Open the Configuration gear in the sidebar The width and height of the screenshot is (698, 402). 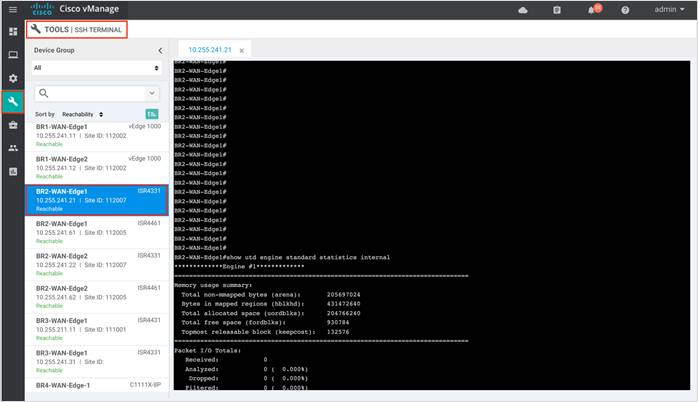pyautogui.click(x=13, y=78)
